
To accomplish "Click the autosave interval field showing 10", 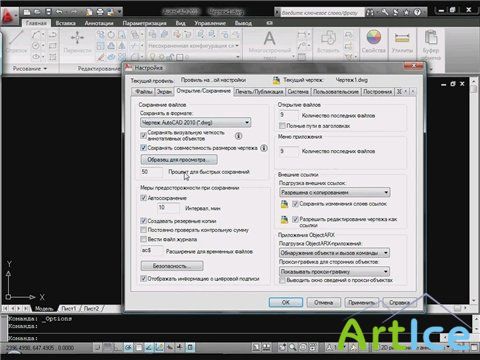I will tap(168, 208).
